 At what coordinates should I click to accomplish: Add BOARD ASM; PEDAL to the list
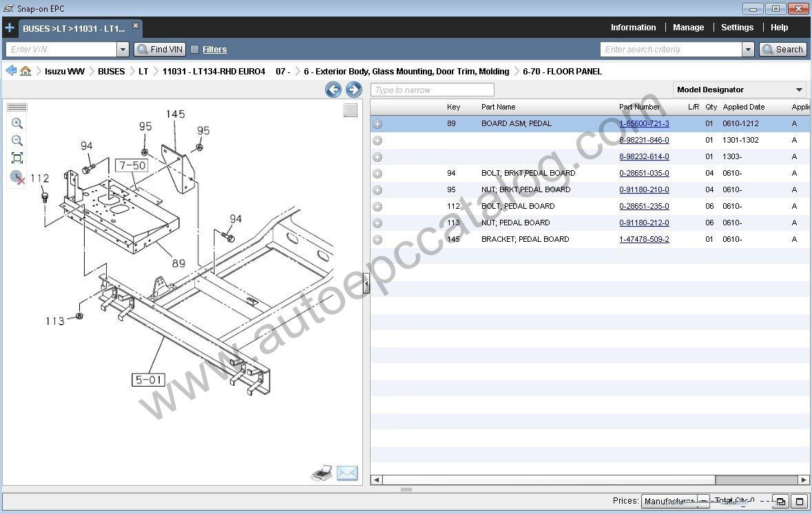(x=377, y=124)
